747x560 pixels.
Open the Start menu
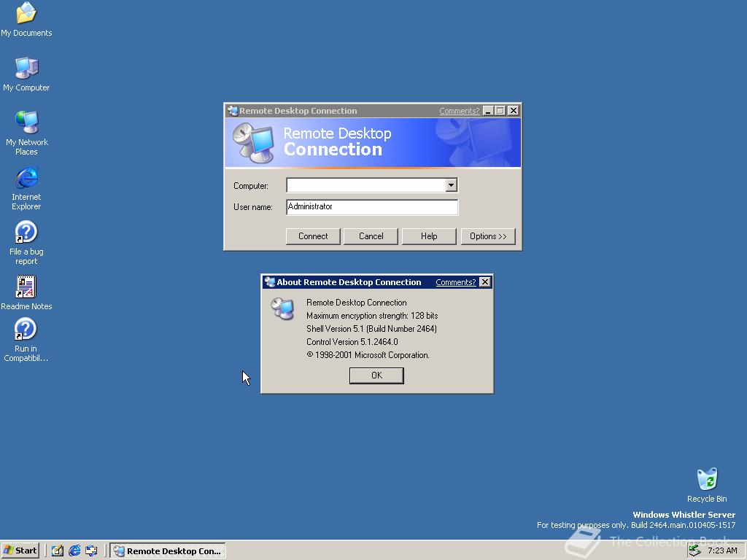pyautogui.click(x=20, y=551)
